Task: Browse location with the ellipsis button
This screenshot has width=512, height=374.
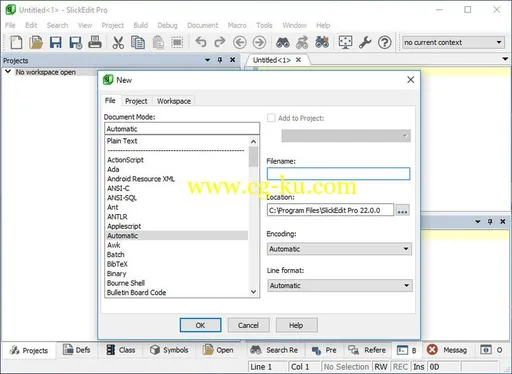Action: tap(402, 210)
